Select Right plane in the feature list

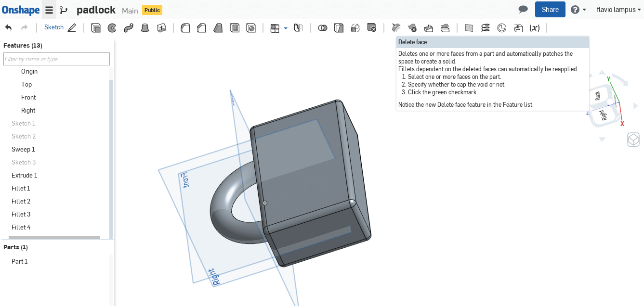point(28,110)
